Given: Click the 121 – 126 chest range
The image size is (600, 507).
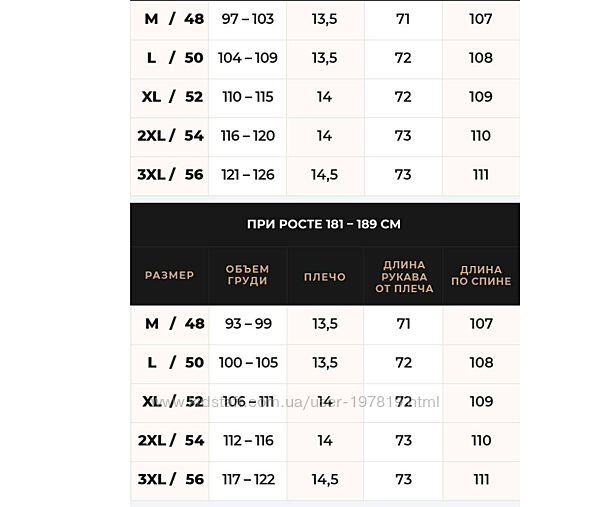Looking at the screenshot, I should tap(247, 175).
